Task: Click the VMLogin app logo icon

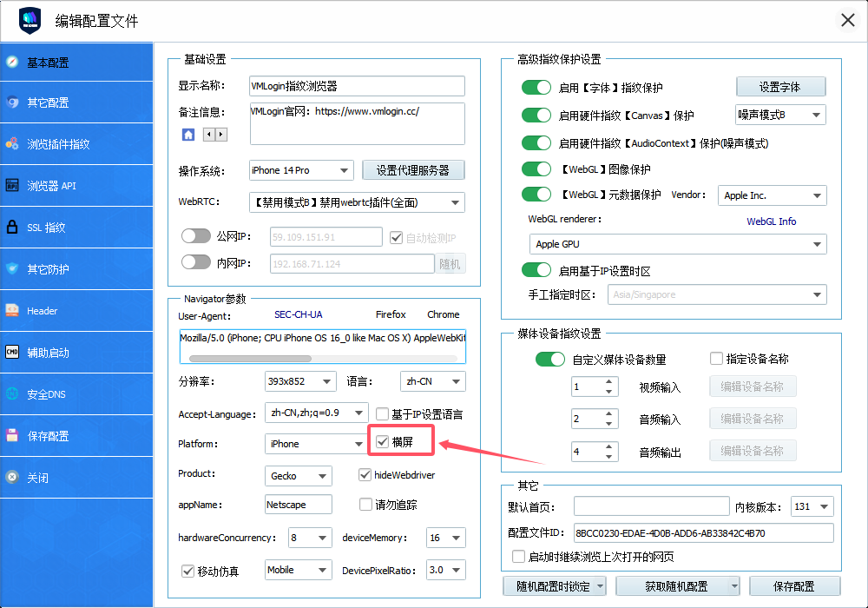Action: [30, 21]
